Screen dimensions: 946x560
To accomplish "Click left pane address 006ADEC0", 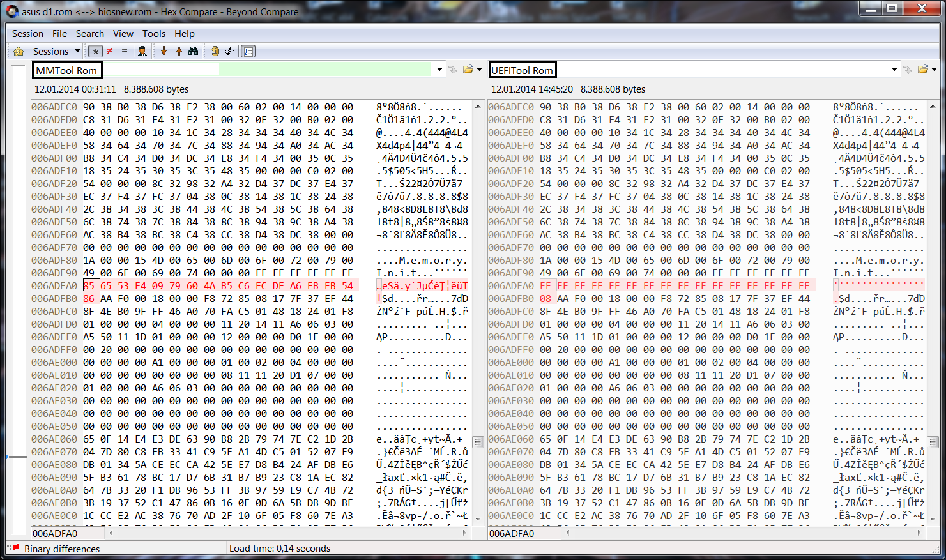I will (x=54, y=107).
